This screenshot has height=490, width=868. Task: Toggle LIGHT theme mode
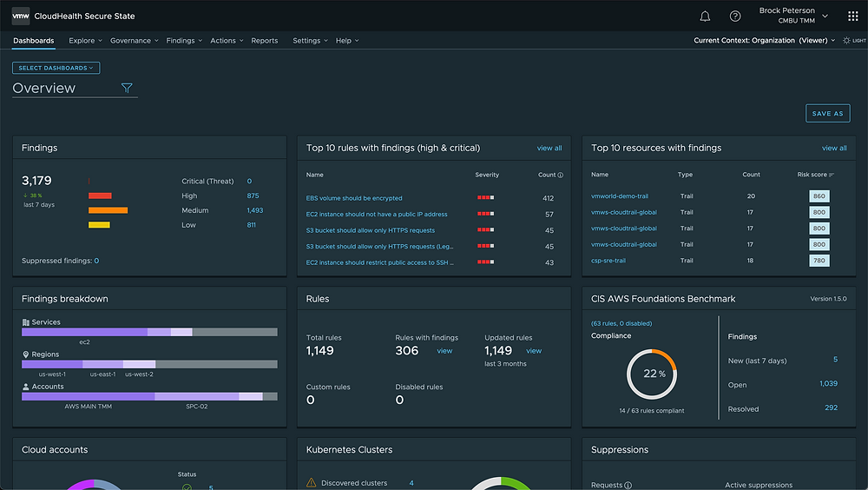[x=854, y=41]
